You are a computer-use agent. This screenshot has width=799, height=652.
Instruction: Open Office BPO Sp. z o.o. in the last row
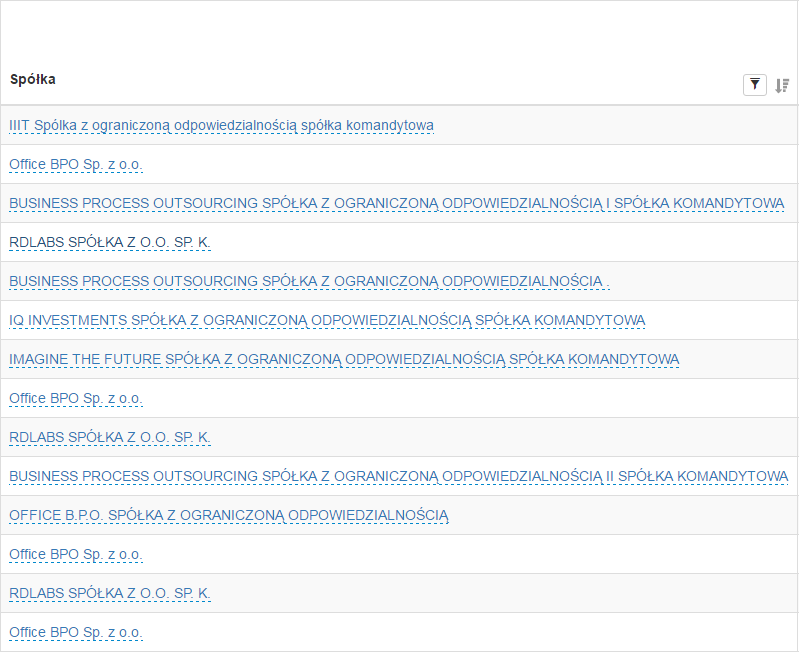76,632
